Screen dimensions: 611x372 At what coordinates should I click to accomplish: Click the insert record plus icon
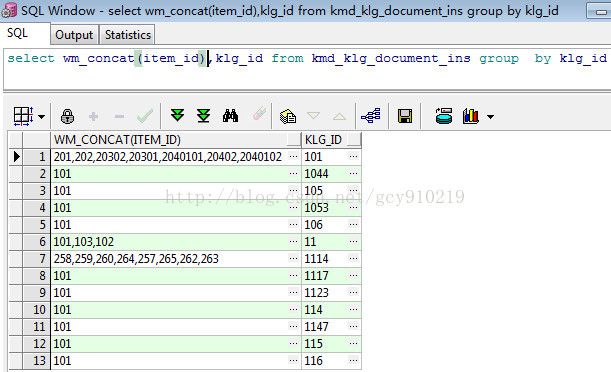click(x=94, y=116)
